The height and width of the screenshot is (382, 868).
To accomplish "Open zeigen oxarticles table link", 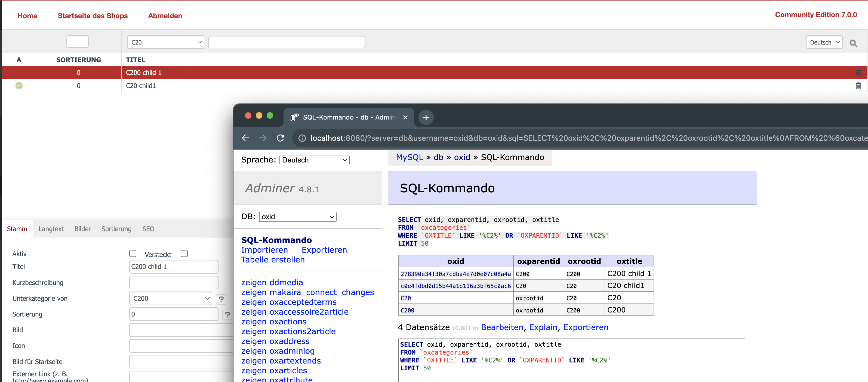I will [x=274, y=371].
